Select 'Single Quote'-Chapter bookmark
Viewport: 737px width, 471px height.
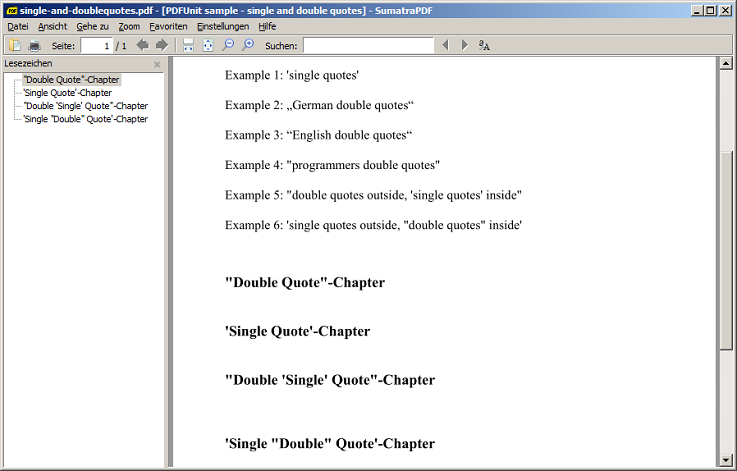point(67,92)
